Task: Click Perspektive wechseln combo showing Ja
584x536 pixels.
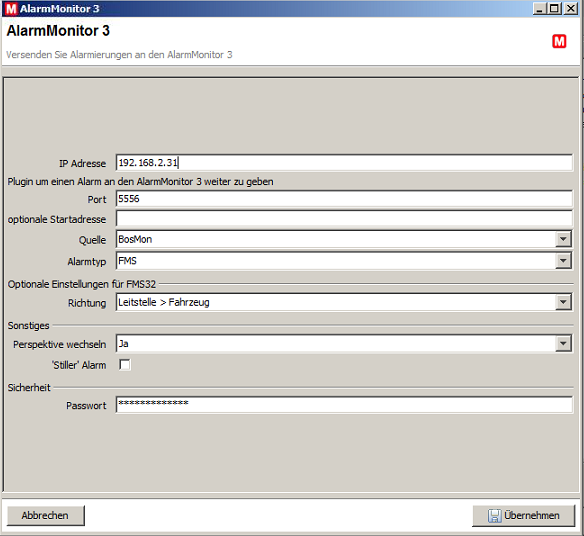Action: point(344,343)
